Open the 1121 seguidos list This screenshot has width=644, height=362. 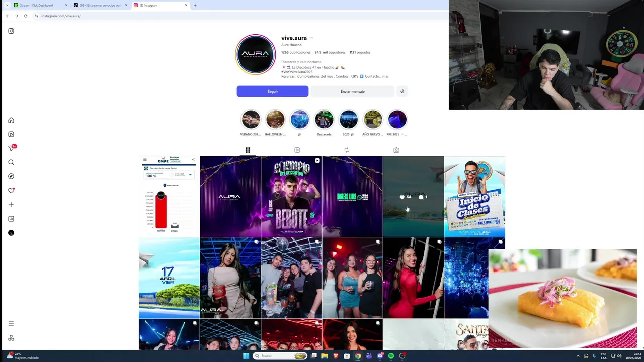(360, 52)
